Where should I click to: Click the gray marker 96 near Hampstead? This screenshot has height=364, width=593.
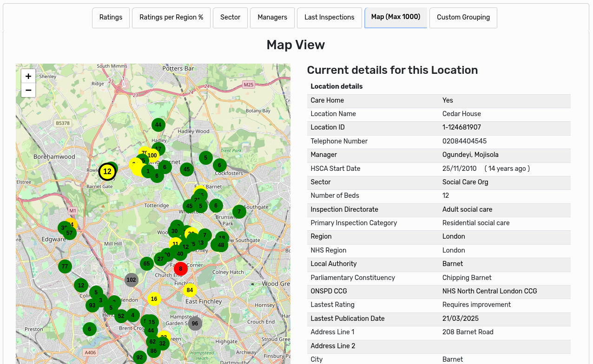(x=195, y=324)
